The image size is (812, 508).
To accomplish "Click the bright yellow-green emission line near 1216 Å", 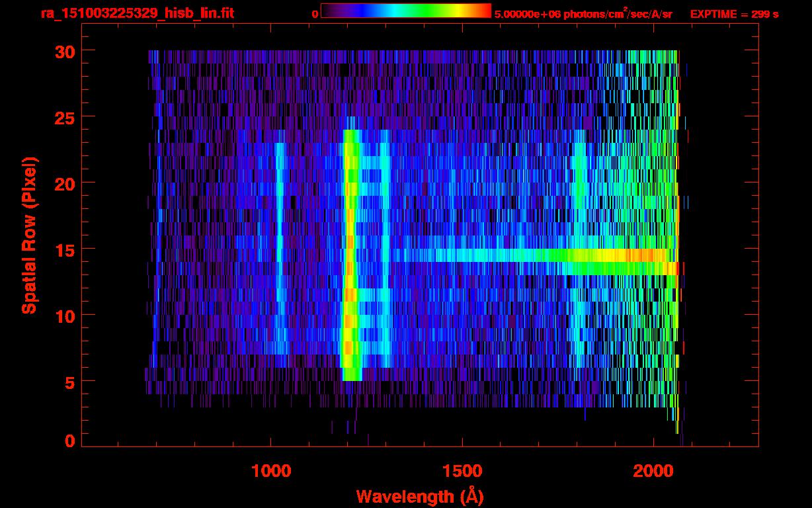I will (x=351, y=255).
